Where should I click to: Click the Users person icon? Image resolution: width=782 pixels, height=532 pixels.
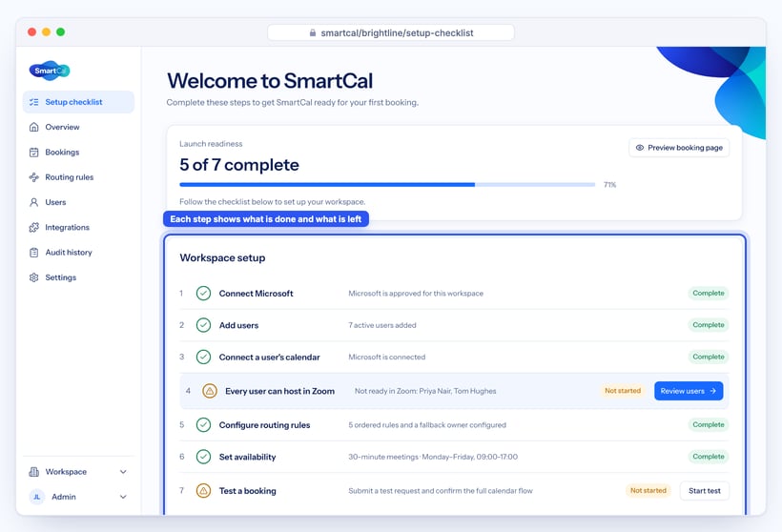pyautogui.click(x=34, y=202)
